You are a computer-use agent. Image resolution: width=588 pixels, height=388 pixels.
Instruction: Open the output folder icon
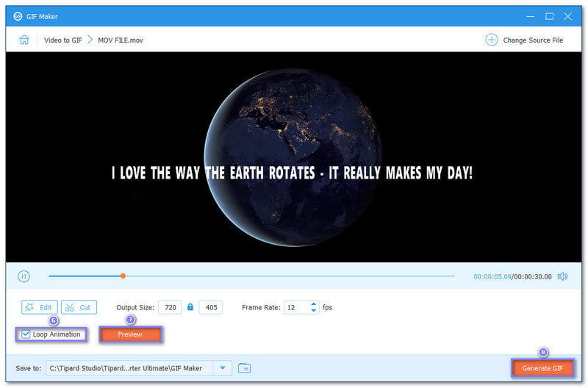pyautogui.click(x=245, y=368)
